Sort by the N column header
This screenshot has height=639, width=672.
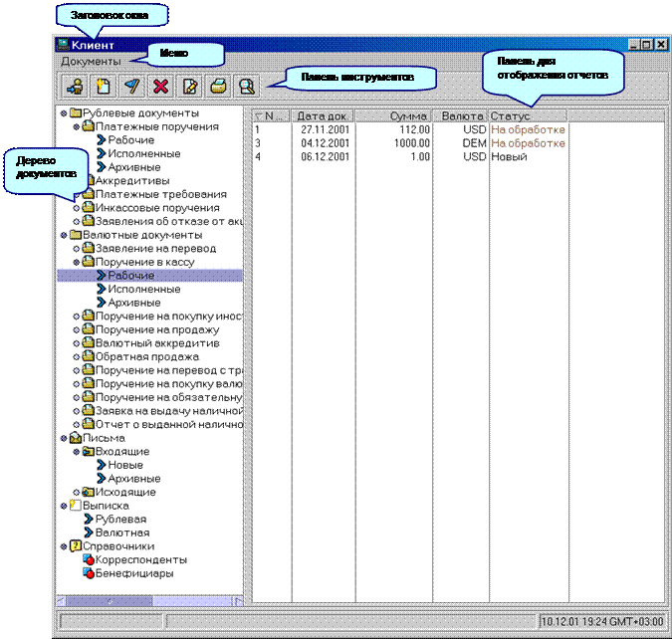pyautogui.click(x=271, y=116)
